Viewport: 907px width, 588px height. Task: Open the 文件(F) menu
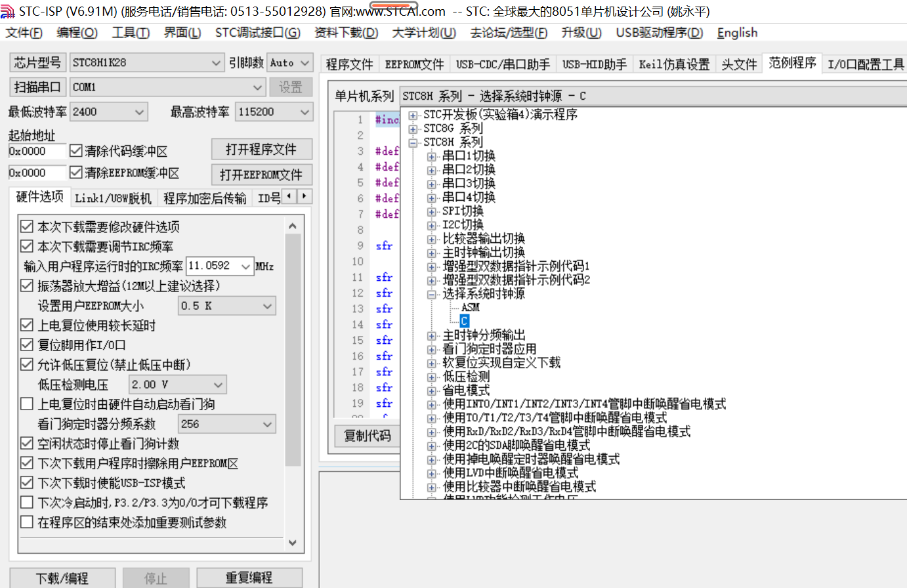pyautogui.click(x=24, y=33)
